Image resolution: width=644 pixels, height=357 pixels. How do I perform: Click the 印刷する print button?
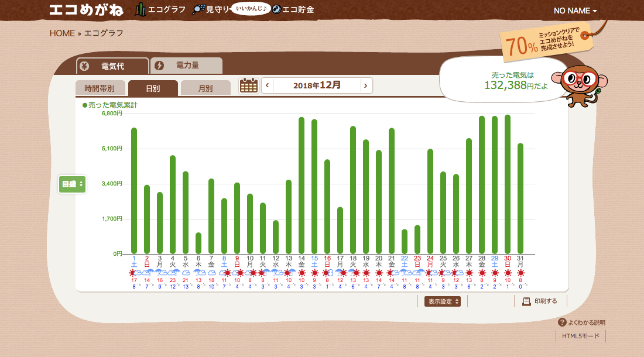(x=540, y=301)
